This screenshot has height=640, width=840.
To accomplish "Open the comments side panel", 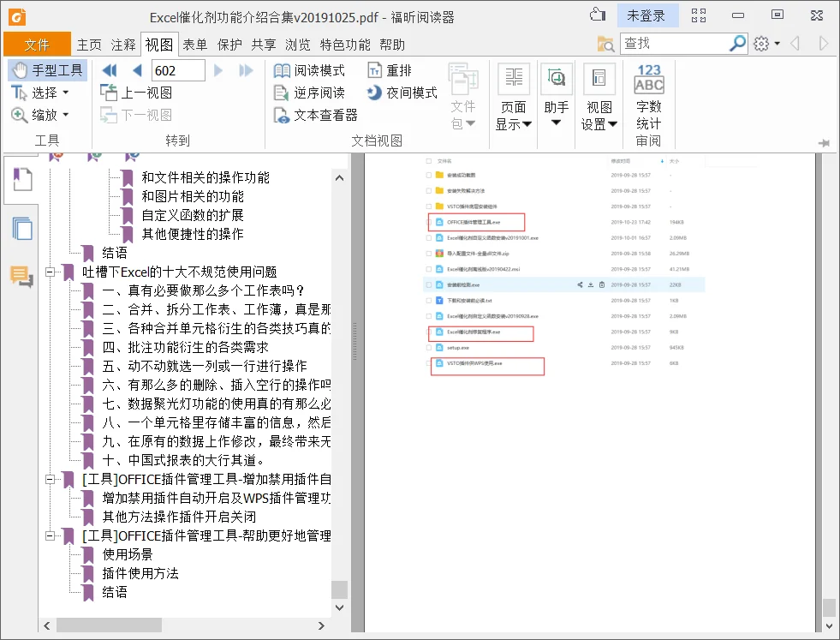I will coord(22,276).
